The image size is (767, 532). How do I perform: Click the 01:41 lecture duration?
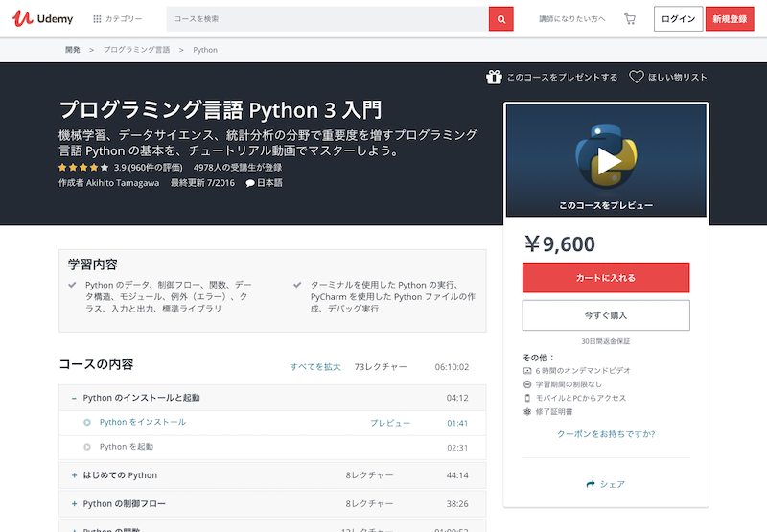click(x=457, y=423)
